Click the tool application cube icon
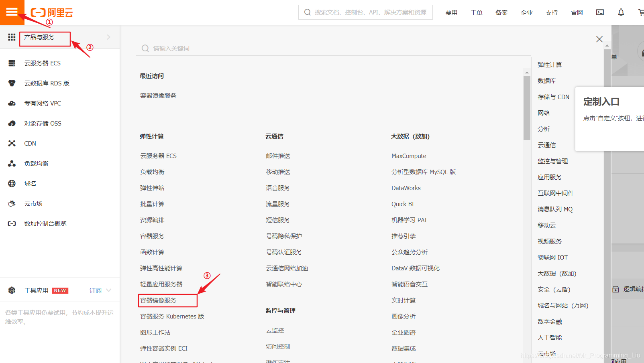Screen dimensions: 644x363 click(x=12, y=290)
